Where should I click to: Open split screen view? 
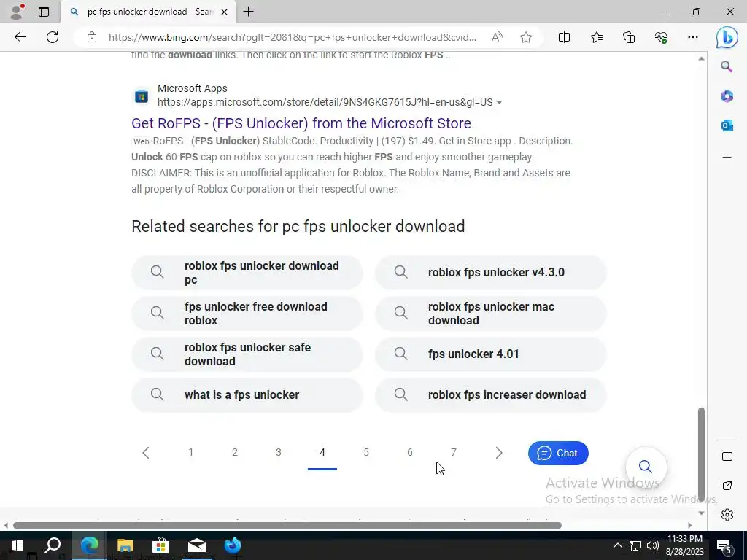(x=564, y=37)
